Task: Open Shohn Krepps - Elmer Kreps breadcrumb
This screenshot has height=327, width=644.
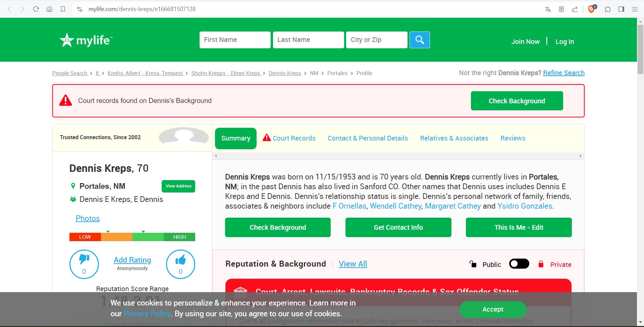Action: pyautogui.click(x=226, y=73)
